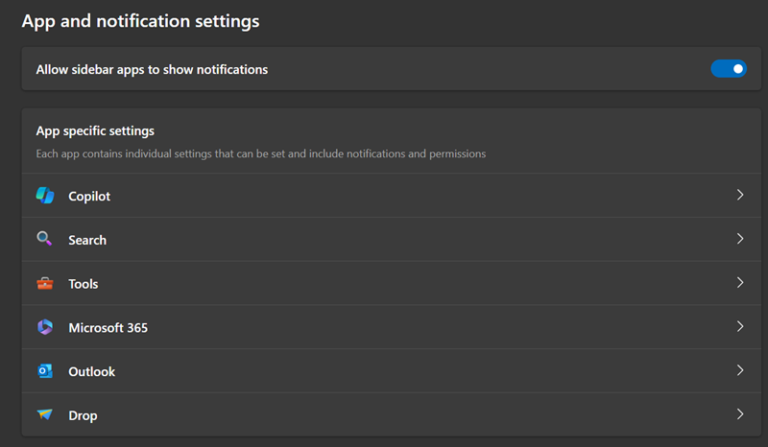Disable sidebar app notifications toggle
This screenshot has height=447, width=768.
728,69
